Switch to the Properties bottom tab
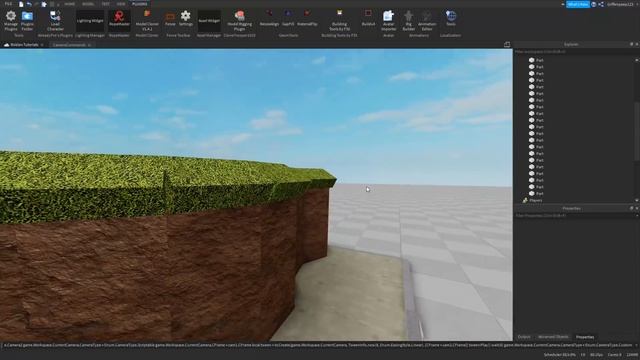This screenshot has height=360, width=640. click(x=585, y=337)
